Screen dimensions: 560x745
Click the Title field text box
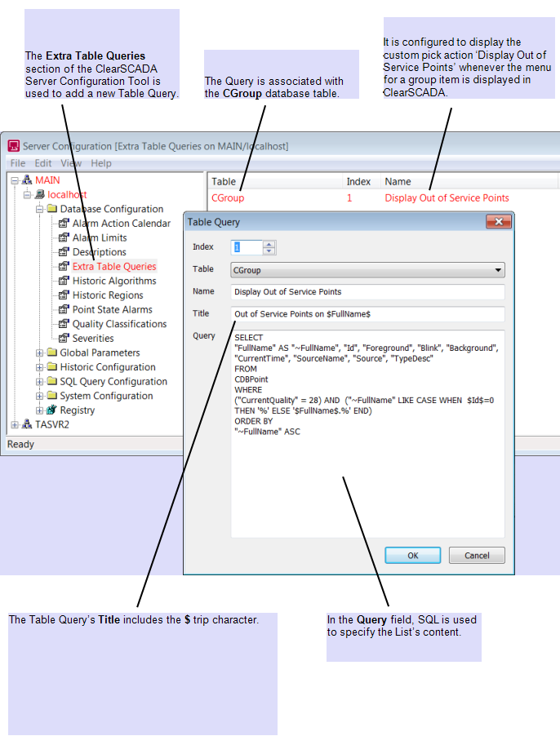367,314
